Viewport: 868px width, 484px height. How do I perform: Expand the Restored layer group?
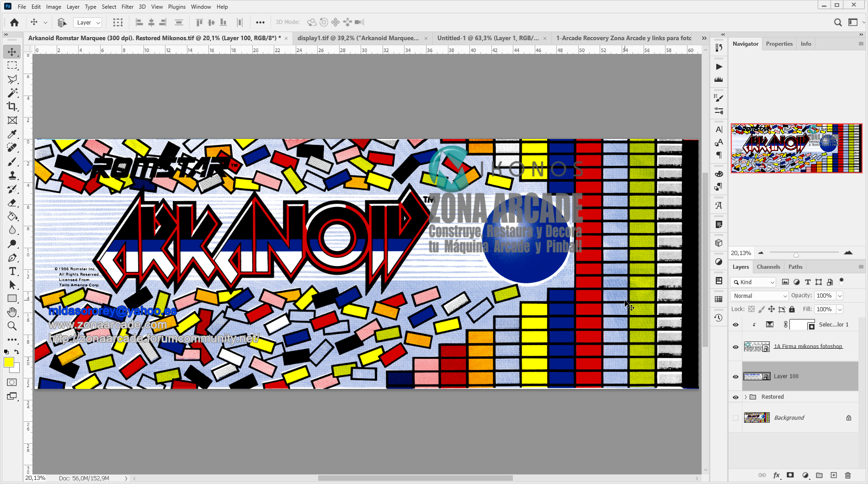[x=746, y=397]
